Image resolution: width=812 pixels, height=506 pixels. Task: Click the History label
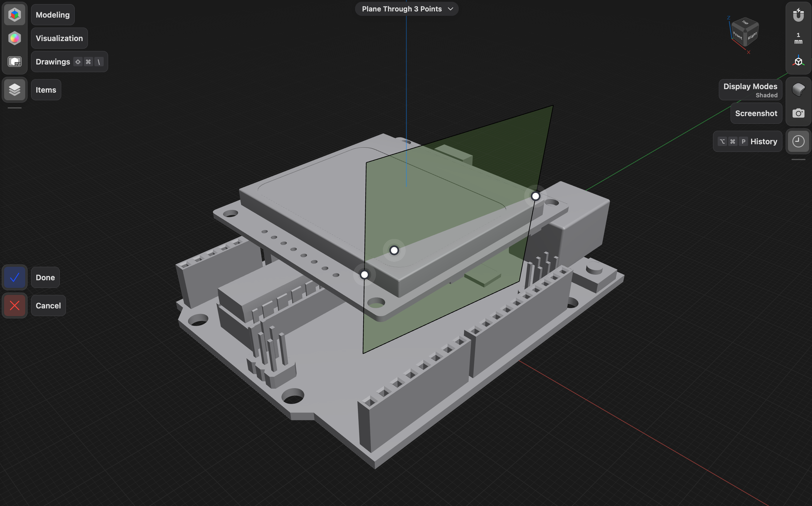[748, 141]
